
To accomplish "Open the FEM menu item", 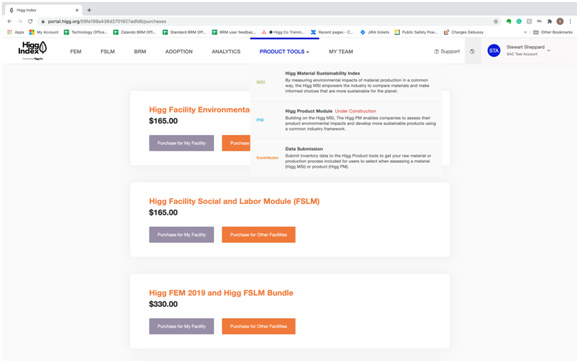I will pyautogui.click(x=76, y=52).
